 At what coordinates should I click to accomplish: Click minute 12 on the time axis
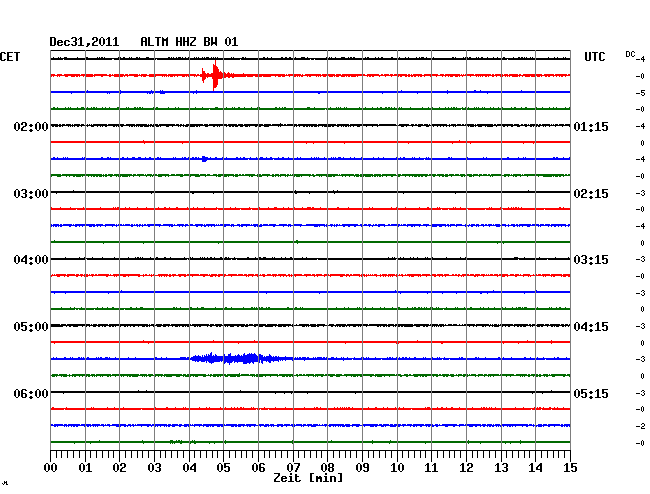[x=466, y=467]
